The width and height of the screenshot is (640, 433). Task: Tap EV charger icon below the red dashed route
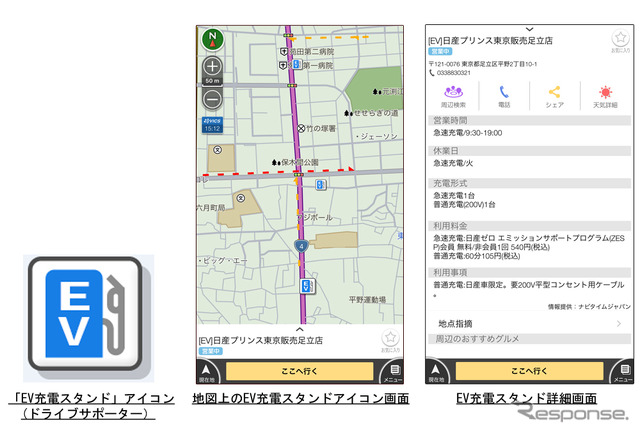click(x=321, y=185)
